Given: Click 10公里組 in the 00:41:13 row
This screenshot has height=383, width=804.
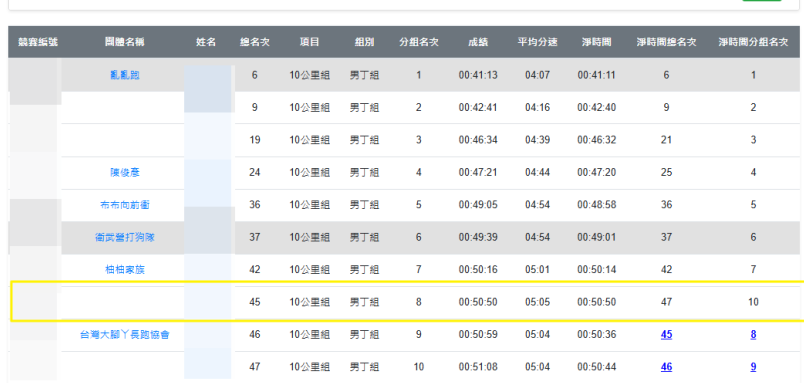Looking at the screenshot, I should pos(310,75).
